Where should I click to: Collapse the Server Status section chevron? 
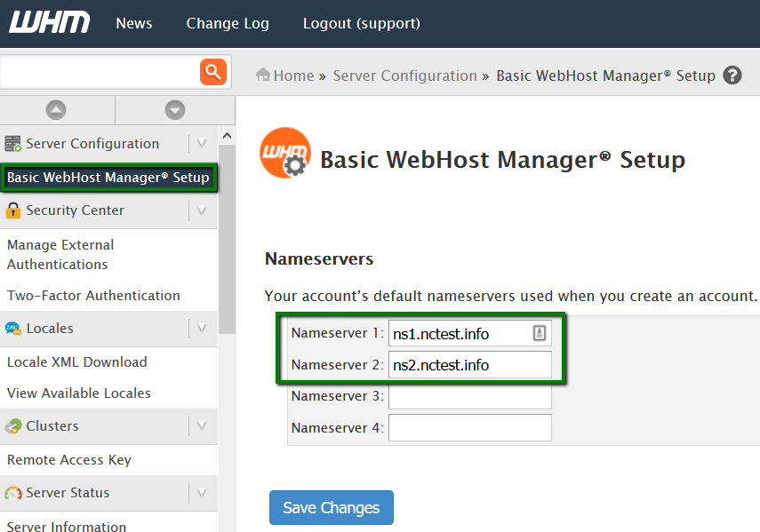(202, 493)
